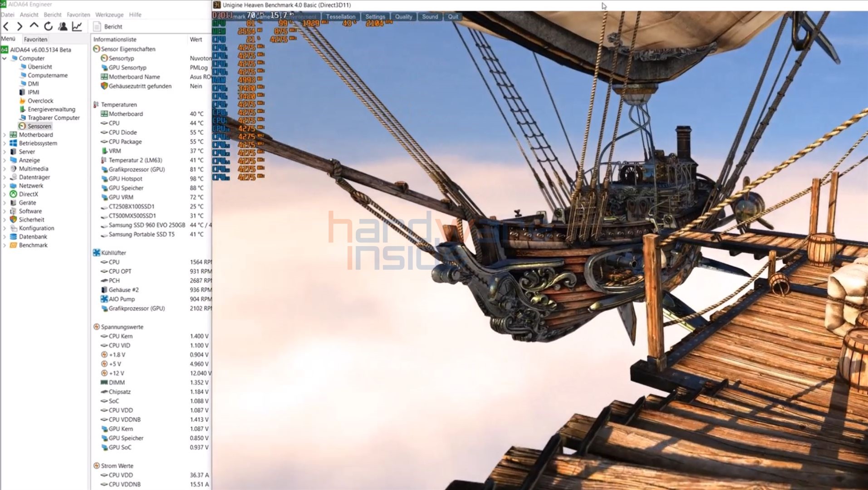This screenshot has height=490, width=868.
Task: Select Sensoren in the tree
Action: pyautogui.click(x=39, y=126)
